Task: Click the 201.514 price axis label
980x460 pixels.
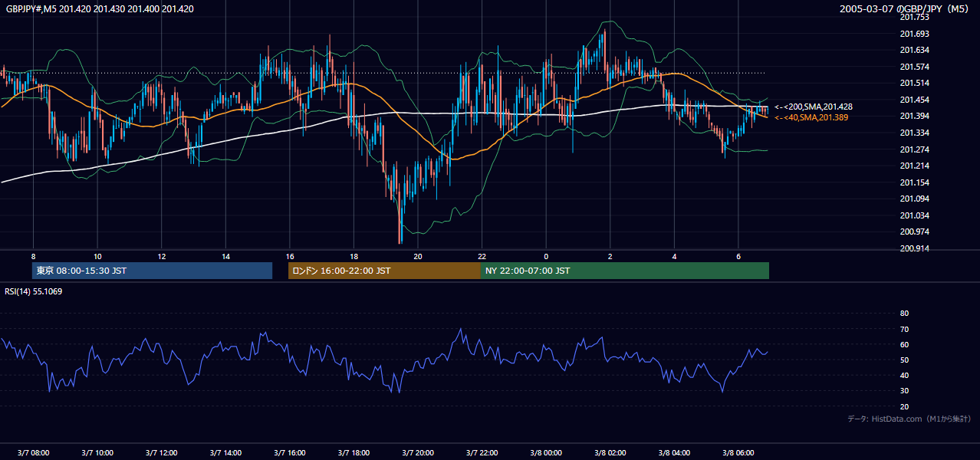Action: [914, 83]
